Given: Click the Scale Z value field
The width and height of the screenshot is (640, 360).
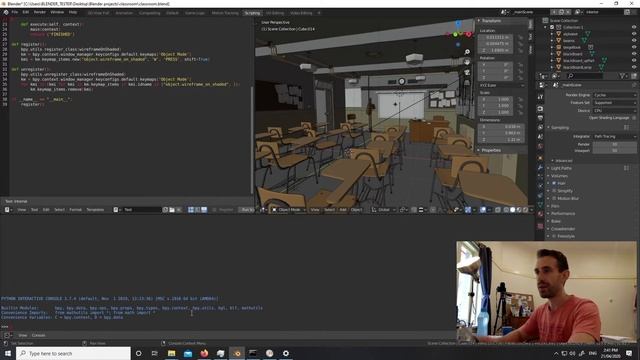Looking at the screenshot, I should pos(495,112).
